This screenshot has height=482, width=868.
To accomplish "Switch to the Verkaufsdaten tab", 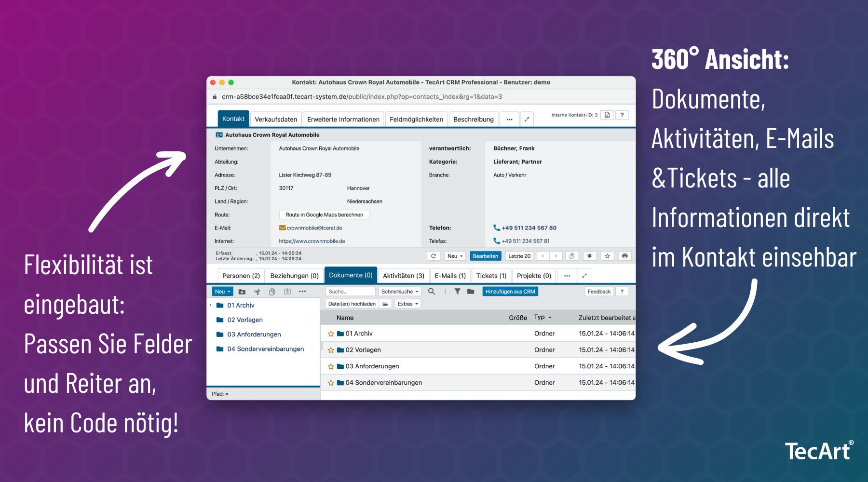I will [276, 119].
